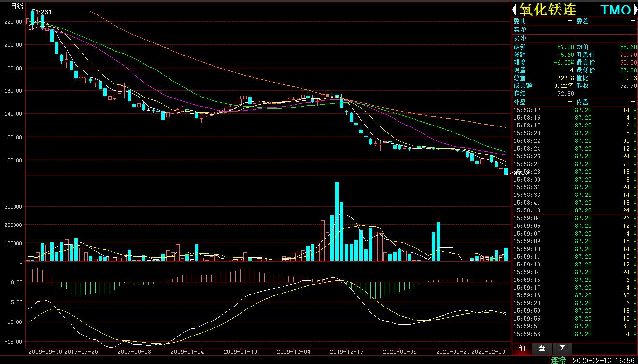Click the 最新 latest price value 87.20

point(565,47)
